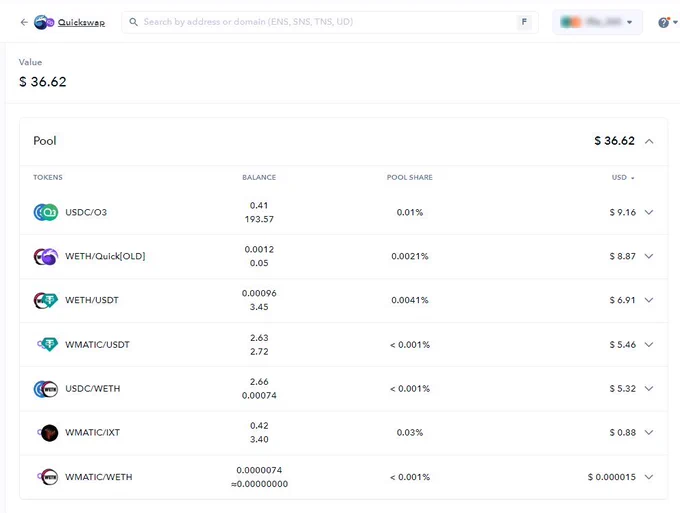Go back using the left arrow
This screenshot has width=680, height=513.
24,22
